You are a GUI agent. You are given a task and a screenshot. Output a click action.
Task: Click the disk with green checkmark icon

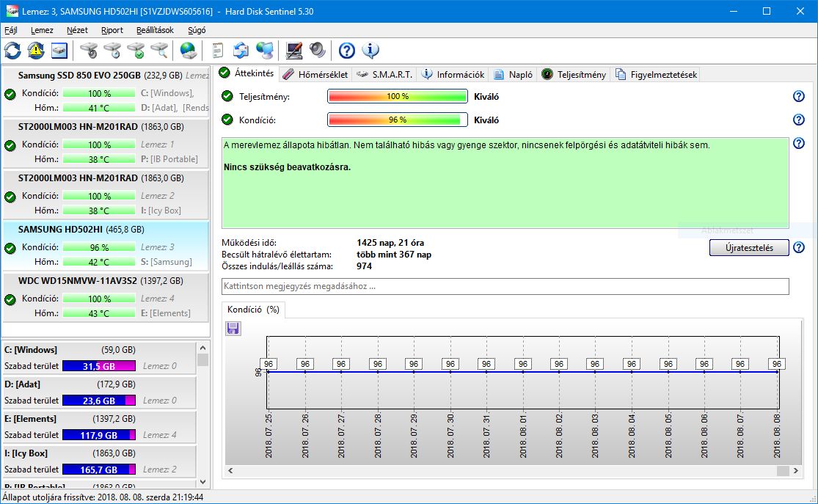(x=136, y=51)
